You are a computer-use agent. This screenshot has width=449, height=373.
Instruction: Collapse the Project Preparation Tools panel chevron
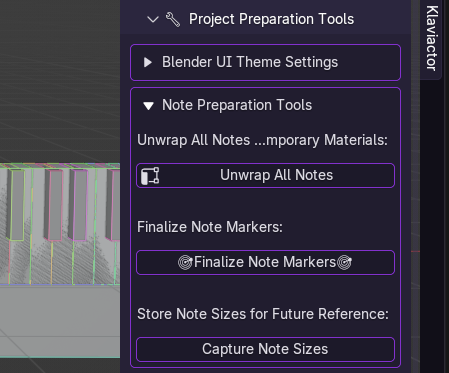point(153,19)
